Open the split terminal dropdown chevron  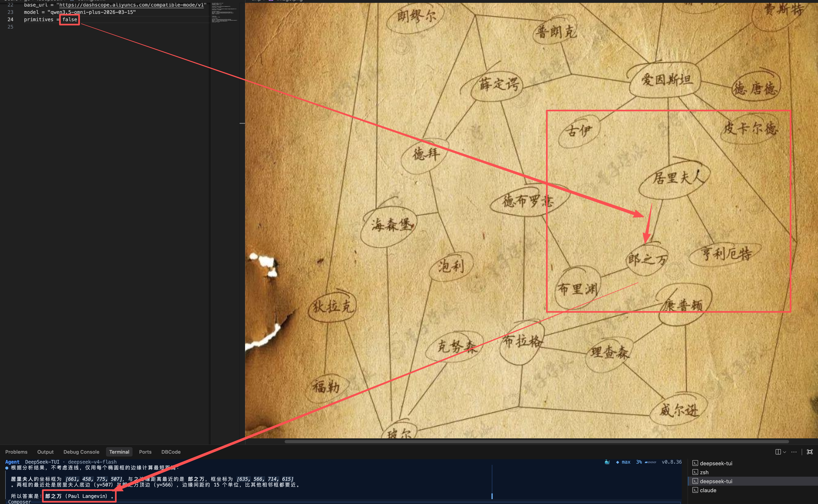pyautogui.click(x=784, y=452)
